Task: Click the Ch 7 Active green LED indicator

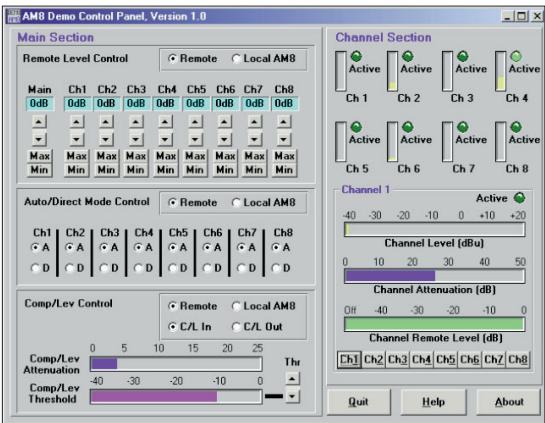Action: point(463,127)
